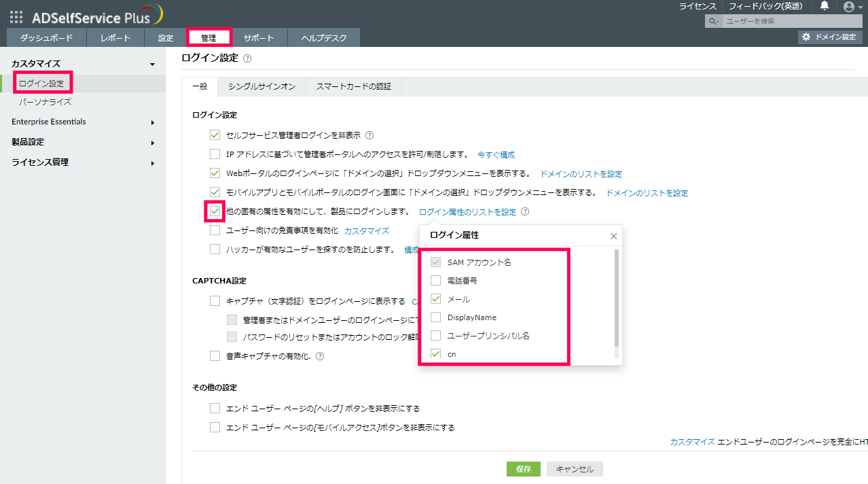Click the search magnifier icon
868x484 pixels.
[x=712, y=22]
